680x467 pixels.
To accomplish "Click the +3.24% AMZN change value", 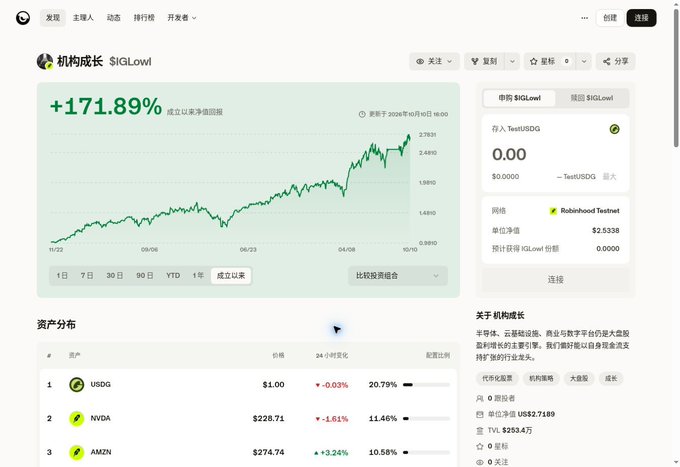I will (x=331, y=453).
